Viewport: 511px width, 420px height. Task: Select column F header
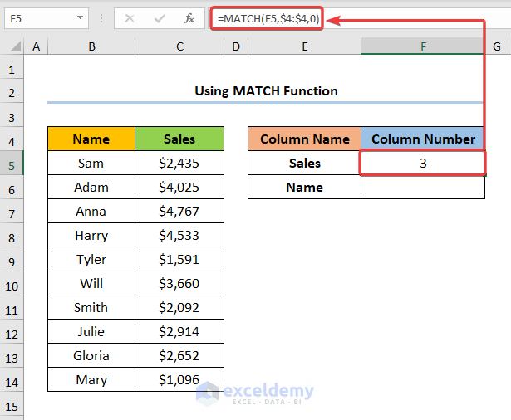click(423, 48)
